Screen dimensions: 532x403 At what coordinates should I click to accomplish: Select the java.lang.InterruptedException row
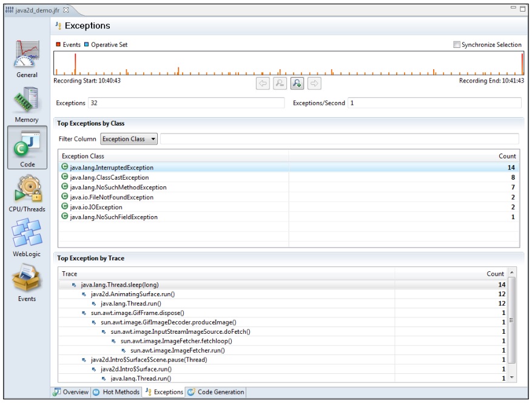289,168
